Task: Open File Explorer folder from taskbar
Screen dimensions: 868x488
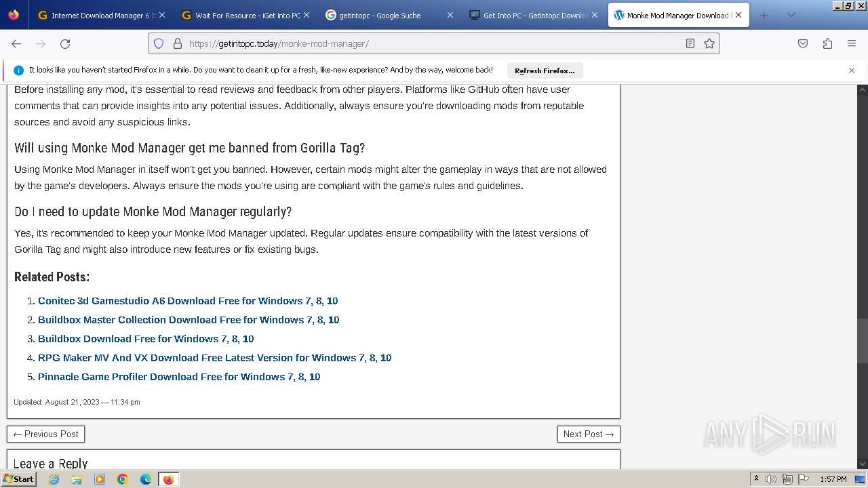Action: pos(77,479)
